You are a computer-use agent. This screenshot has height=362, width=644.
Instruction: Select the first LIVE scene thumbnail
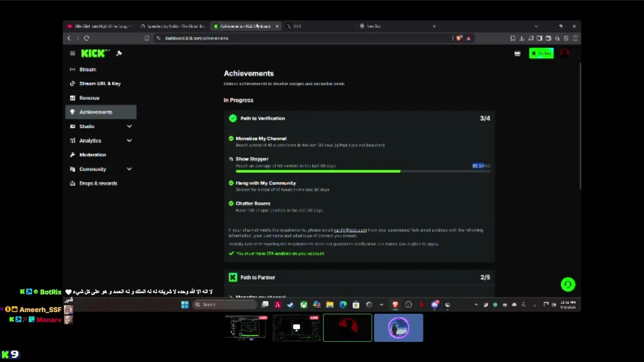(246, 328)
